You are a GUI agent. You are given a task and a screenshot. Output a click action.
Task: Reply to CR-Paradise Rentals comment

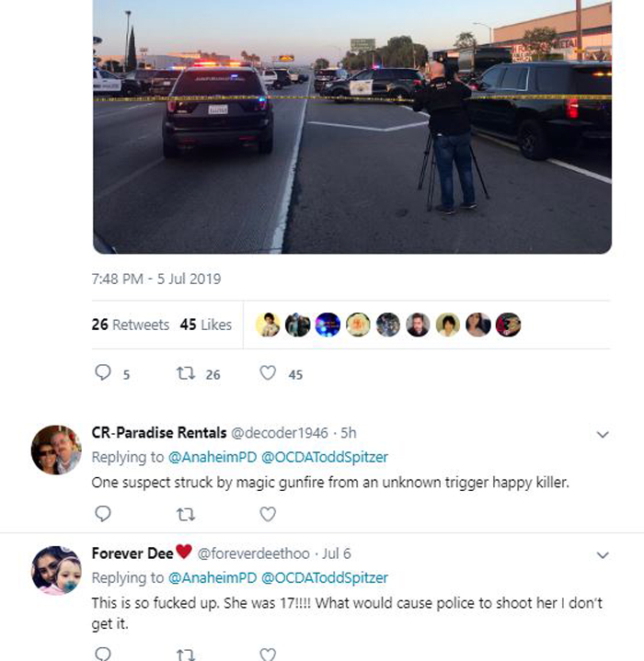(102, 514)
